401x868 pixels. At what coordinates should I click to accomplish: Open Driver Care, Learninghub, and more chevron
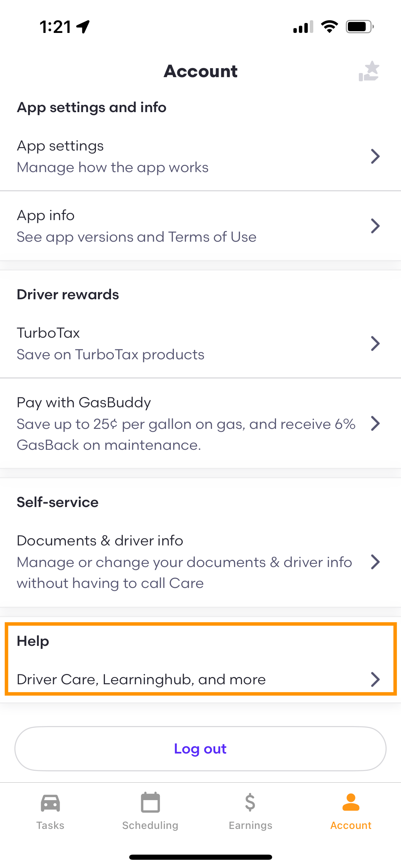[x=375, y=679]
